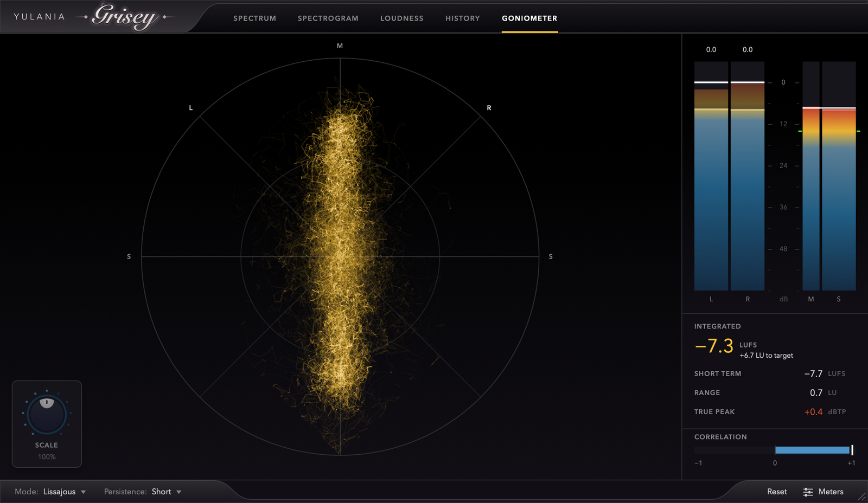Viewport: 868px width, 503px height.
Task: Click the left channel 0.0 peak readout
Action: 711,49
